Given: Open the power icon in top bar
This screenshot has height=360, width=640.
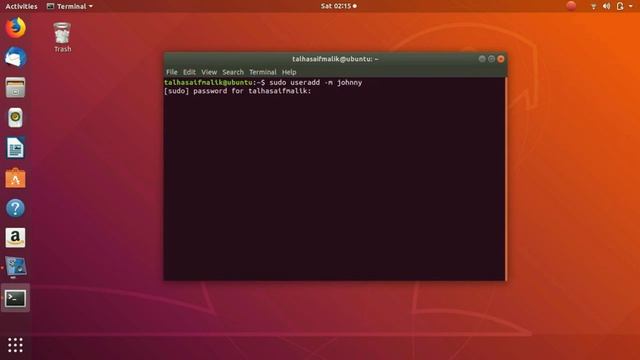Looking at the screenshot, I should pos(620,6).
